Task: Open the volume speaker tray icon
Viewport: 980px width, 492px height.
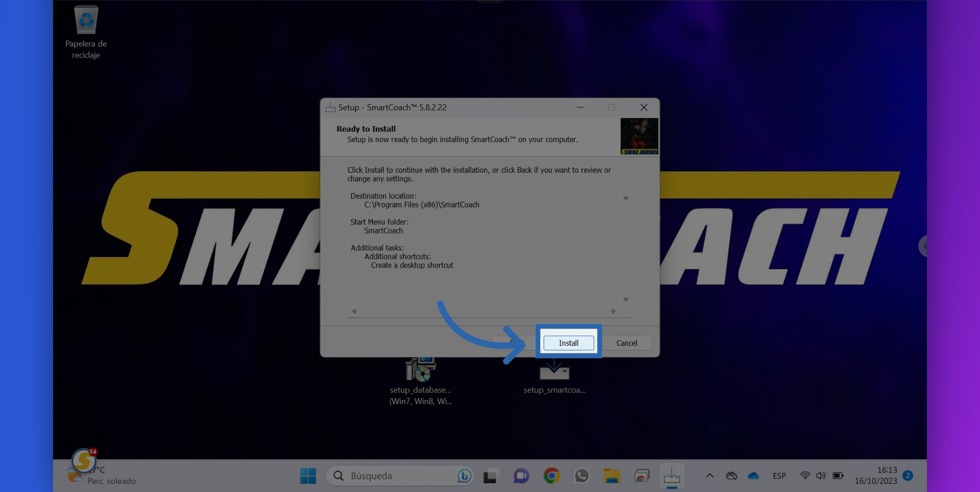Action: (821, 476)
